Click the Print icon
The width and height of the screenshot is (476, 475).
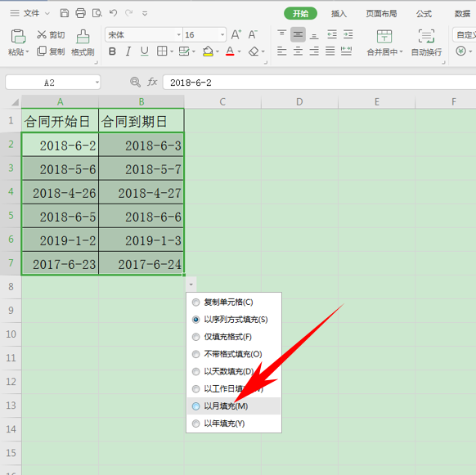[x=80, y=13]
